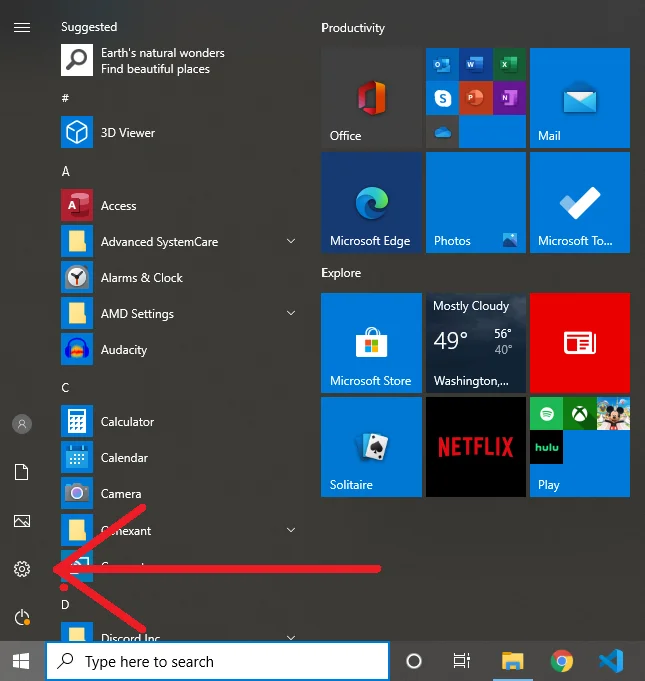Launch Google Chrome from the taskbar
Image resolution: width=645 pixels, height=681 pixels.
click(x=562, y=661)
